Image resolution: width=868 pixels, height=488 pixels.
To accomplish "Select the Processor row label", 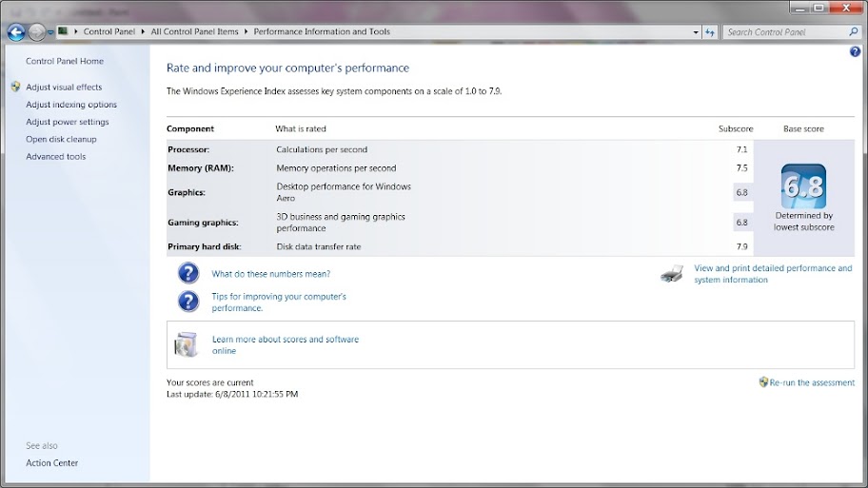I will point(188,149).
